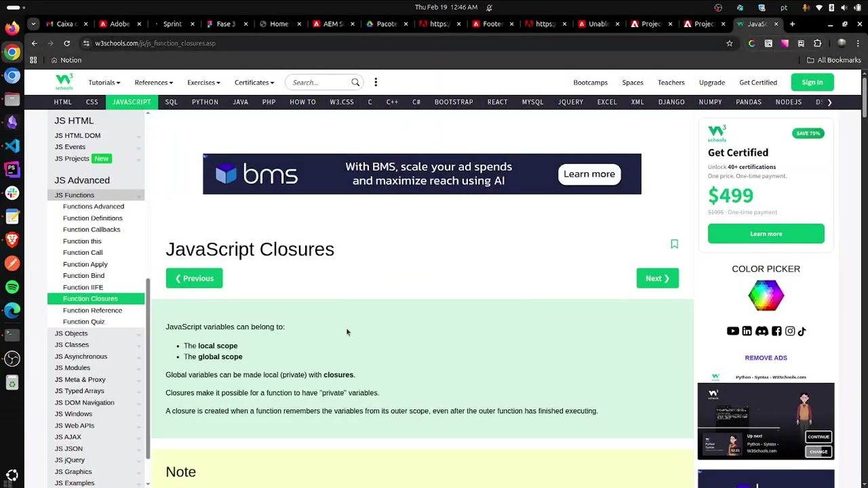Click the green Sign In button
This screenshot has width=868, height=488.
(812, 83)
